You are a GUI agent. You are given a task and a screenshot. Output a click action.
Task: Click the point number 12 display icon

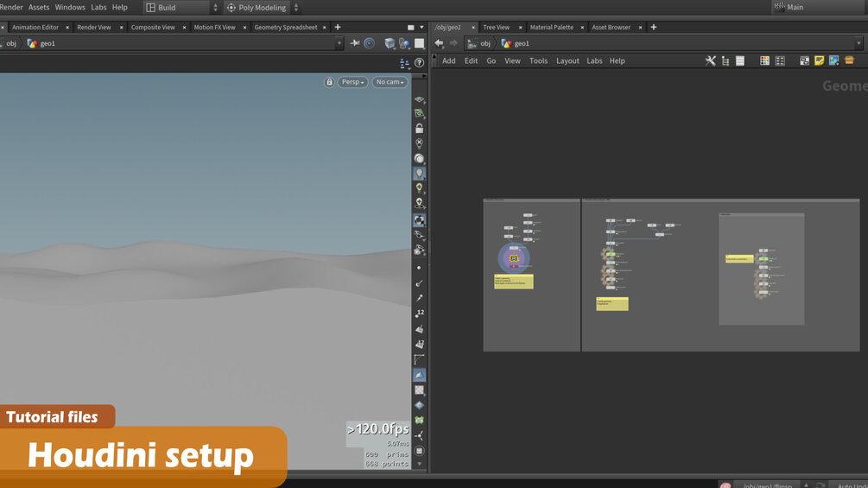tap(419, 314)
